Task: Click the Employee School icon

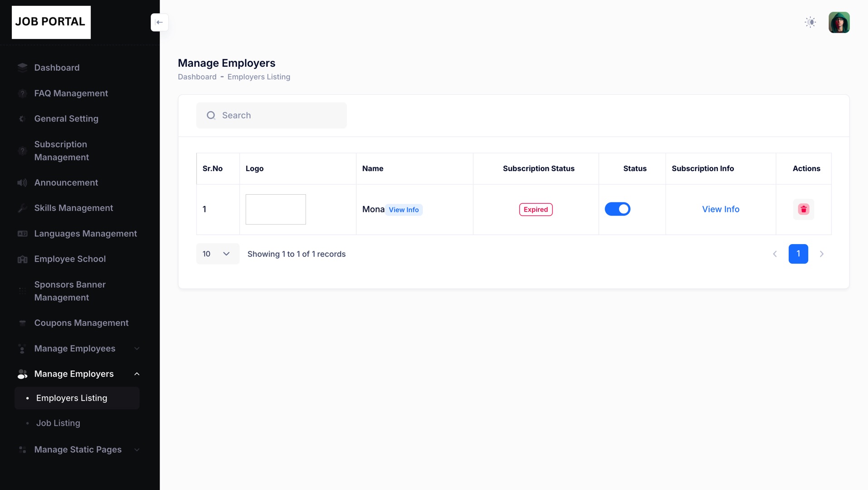Action: 22,259
